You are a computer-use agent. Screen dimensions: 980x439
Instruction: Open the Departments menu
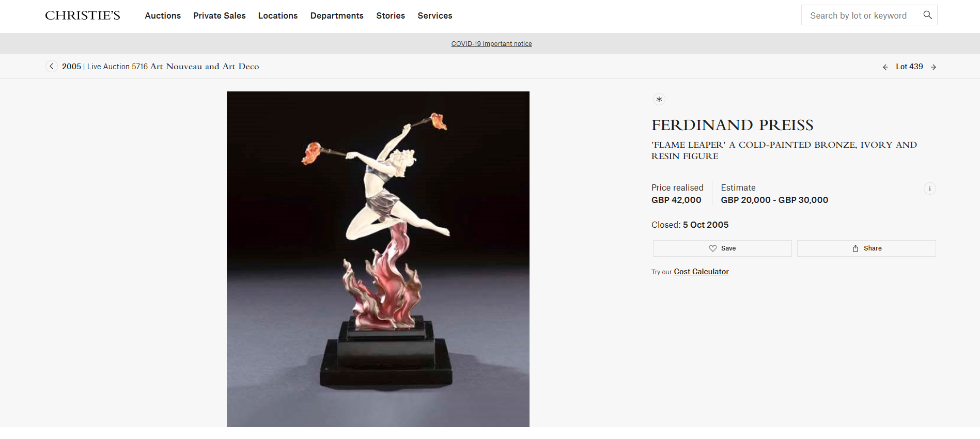[337, 15]
